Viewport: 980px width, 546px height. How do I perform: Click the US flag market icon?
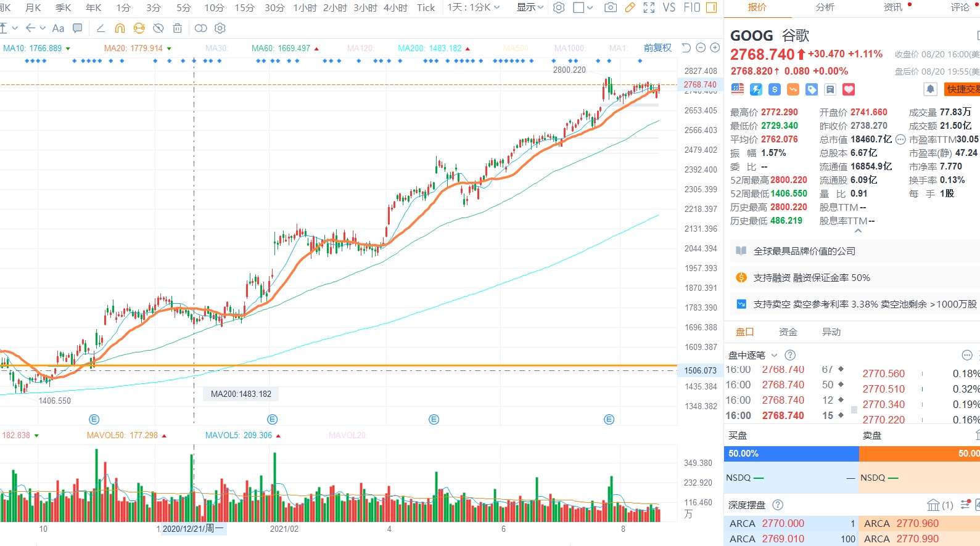click(738, 89)
